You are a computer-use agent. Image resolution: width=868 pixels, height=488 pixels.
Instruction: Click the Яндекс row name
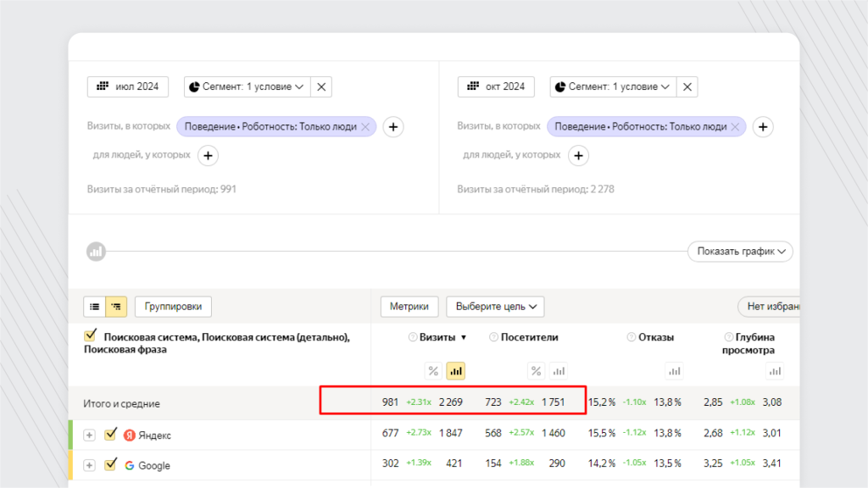[x=154, y=435]
